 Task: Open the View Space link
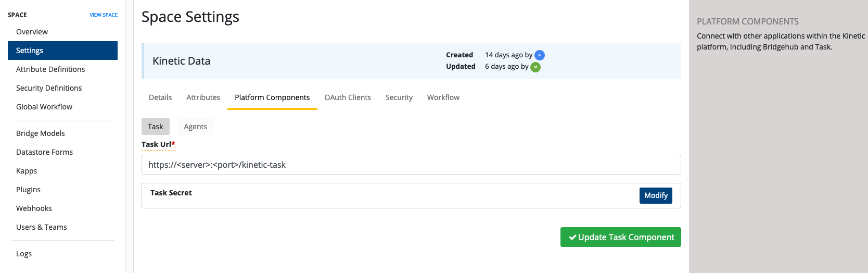coord(104,15)
